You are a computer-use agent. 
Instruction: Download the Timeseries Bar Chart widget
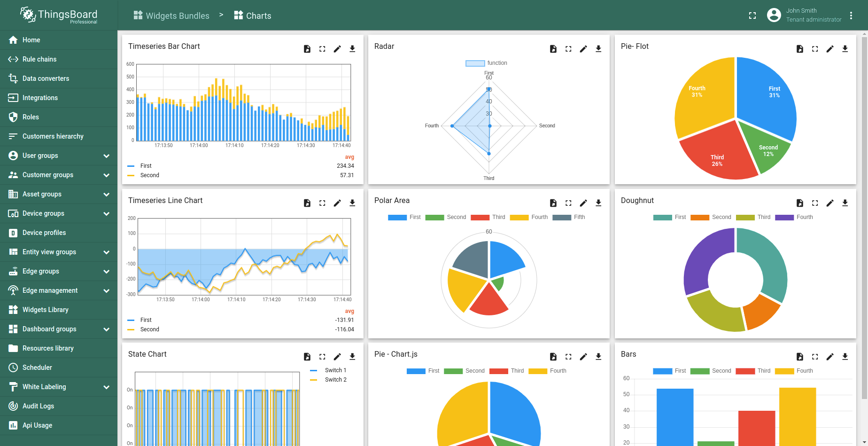pyautogui.click(x=352, y=49)
